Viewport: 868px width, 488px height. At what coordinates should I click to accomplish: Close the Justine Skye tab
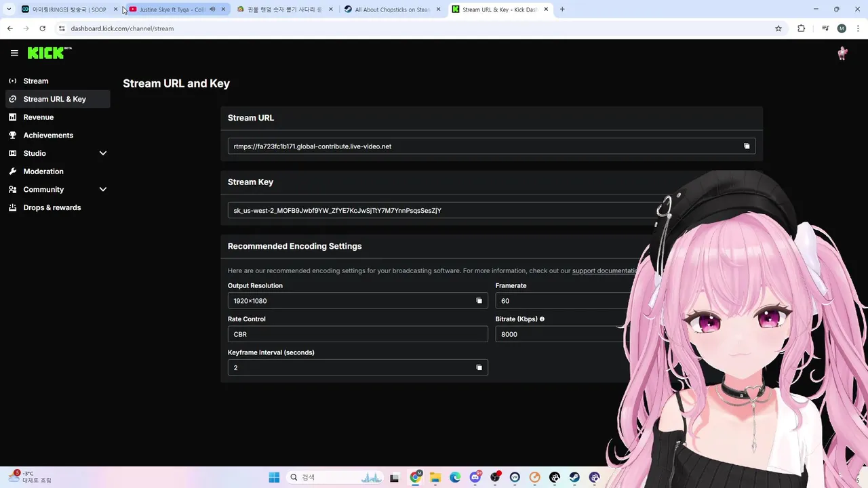(x=223, y=9)
